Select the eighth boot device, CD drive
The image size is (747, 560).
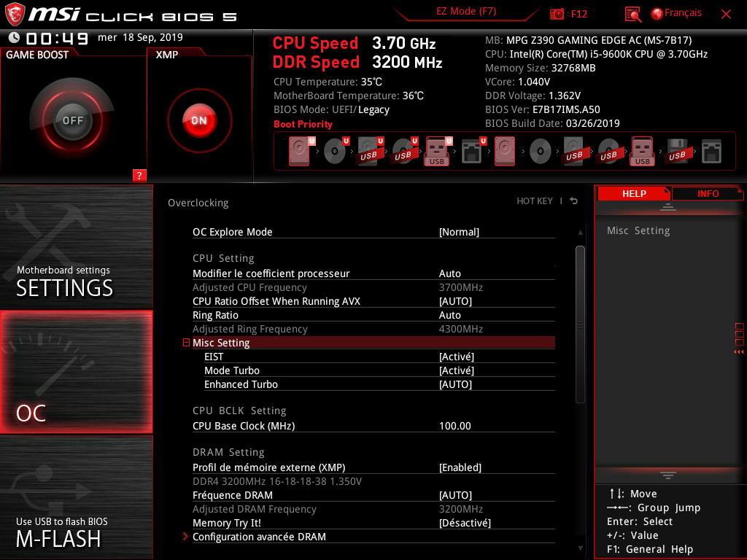540,151
